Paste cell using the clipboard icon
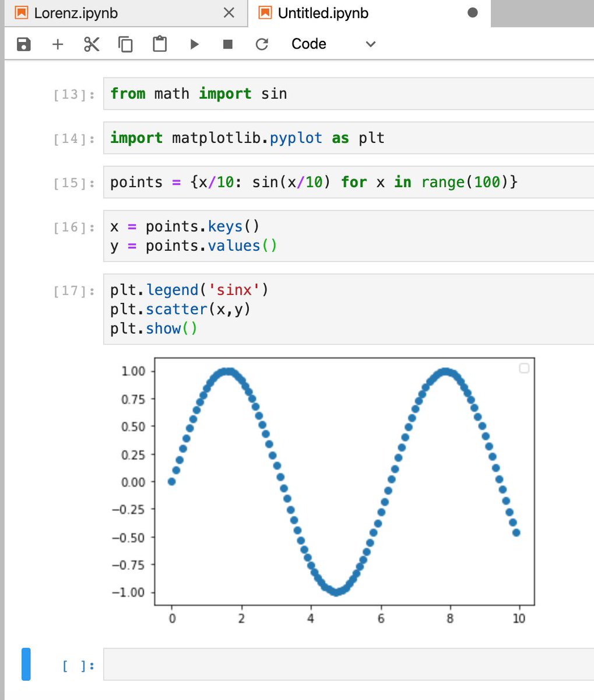The width and height of the screenshot is (594, 700). tap(160, 44)
